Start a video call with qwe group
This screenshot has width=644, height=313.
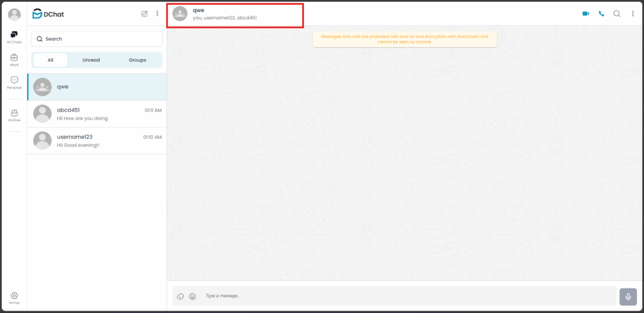point(586,14)
